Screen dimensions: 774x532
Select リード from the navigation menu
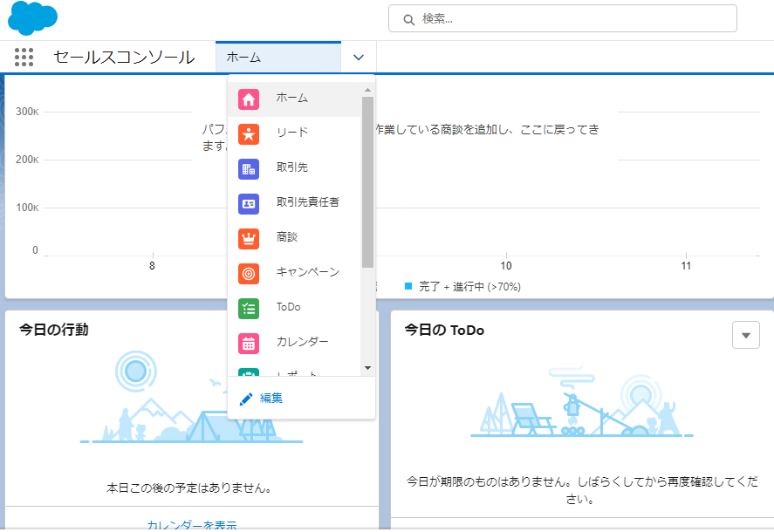tap(294, 133)
